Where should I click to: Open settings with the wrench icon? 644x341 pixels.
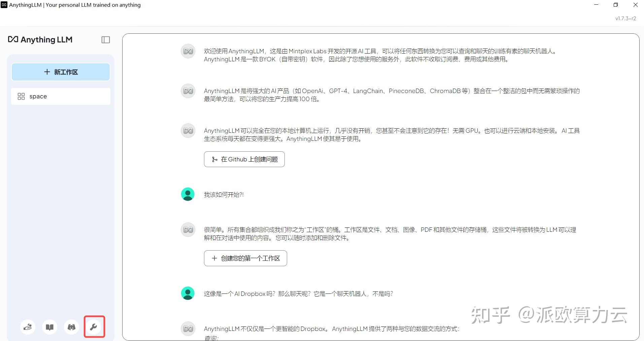[94, 327]
